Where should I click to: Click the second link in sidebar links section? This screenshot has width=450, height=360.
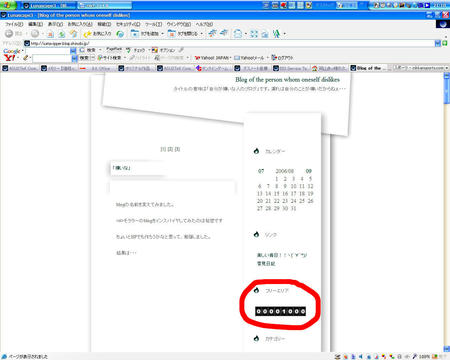point(266,263)
